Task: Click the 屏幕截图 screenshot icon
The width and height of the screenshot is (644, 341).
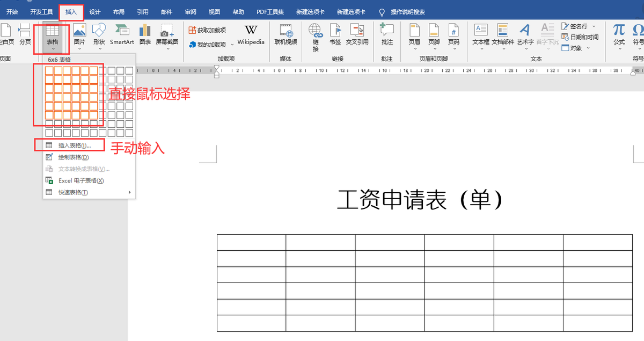Action: pos(167,31)
